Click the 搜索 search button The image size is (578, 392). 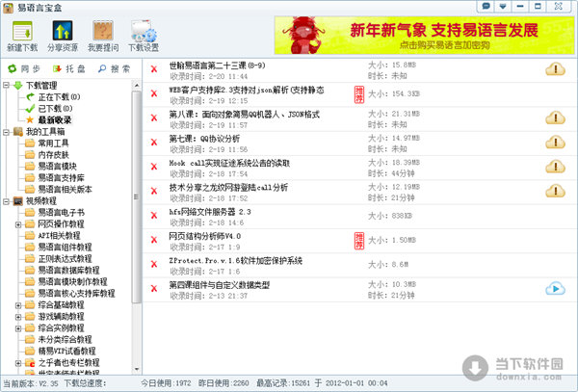[115, 69]
